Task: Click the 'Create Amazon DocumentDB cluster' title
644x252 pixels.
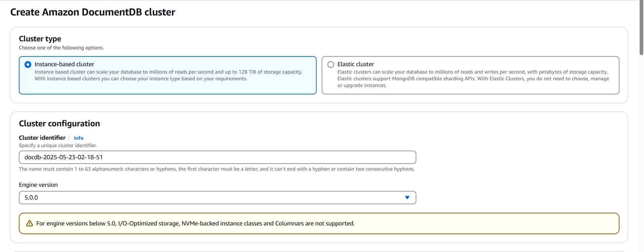Action: [x=93, y=12]
